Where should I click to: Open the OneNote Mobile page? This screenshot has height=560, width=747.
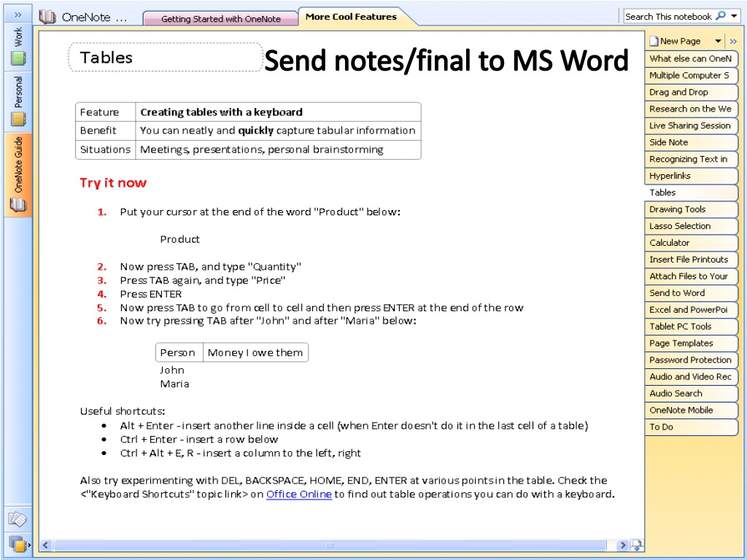[692, 410]
